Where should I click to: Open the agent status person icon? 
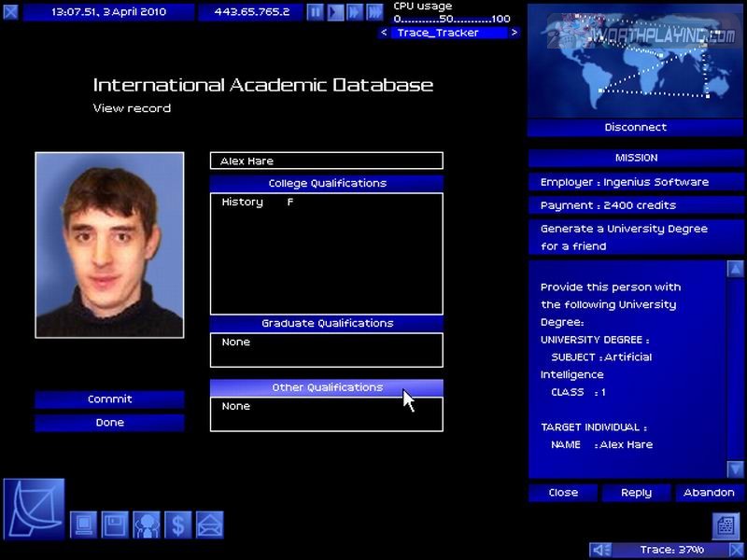coord(147,525)
